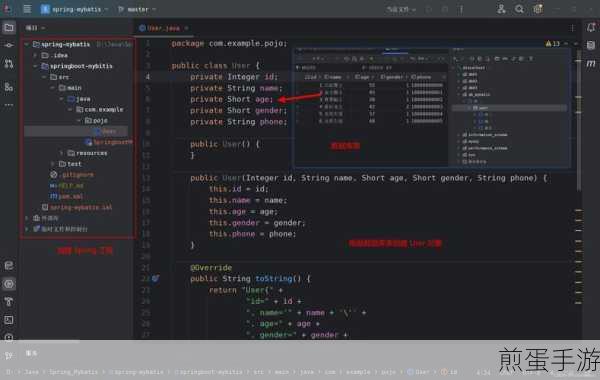Click the warnings indicator showing 13
Screen dimensions: 600x380
[x=553, y=44]
